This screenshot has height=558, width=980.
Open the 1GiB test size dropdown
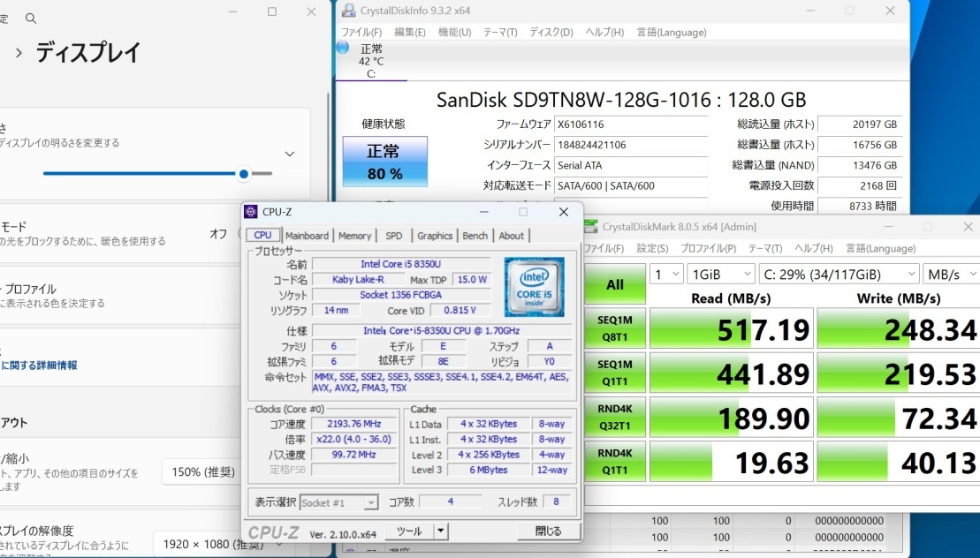tap(721, 274)
